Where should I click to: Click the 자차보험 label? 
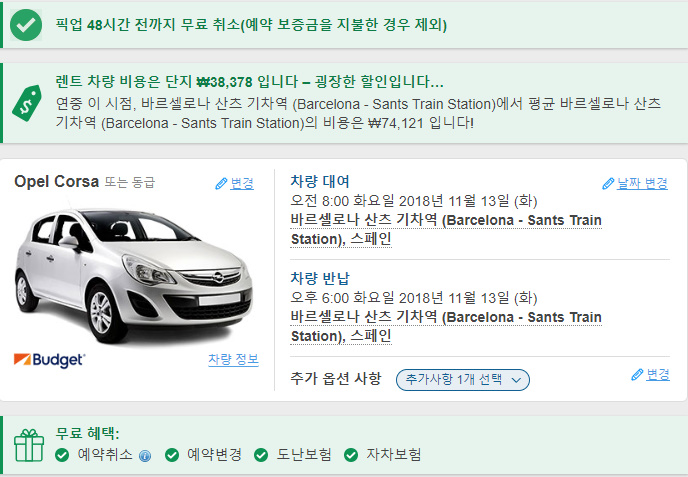pyautogui.click(x=394, y=455)
